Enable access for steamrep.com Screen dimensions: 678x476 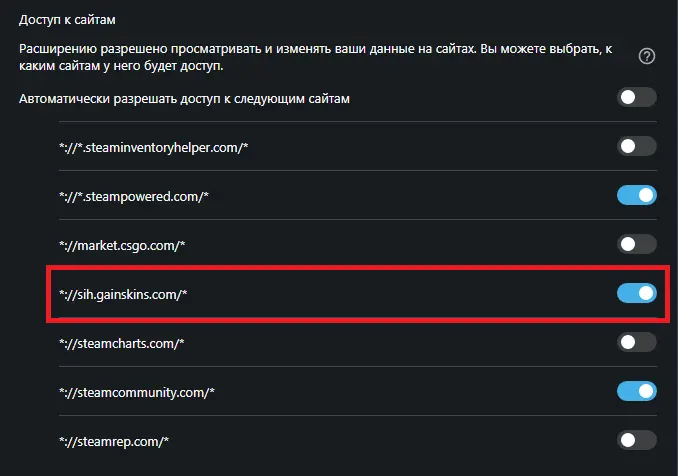636,440
